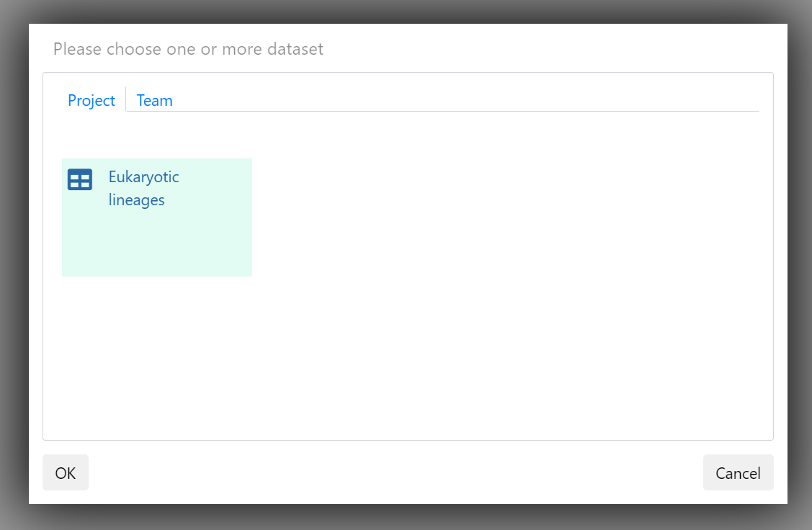Click OK to add the chosen dataset
Image resolution: width=812 pixels, height=530 pixels.
(x=66, y=472)
